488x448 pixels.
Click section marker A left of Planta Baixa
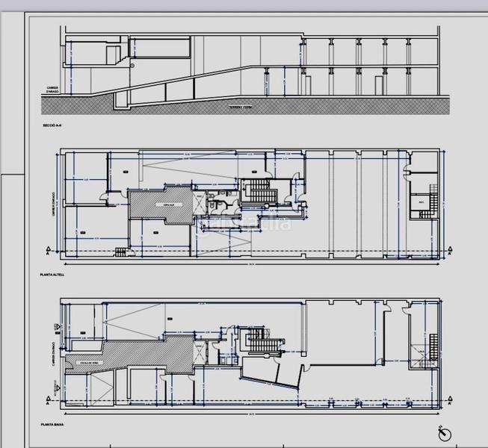[55, 386]
